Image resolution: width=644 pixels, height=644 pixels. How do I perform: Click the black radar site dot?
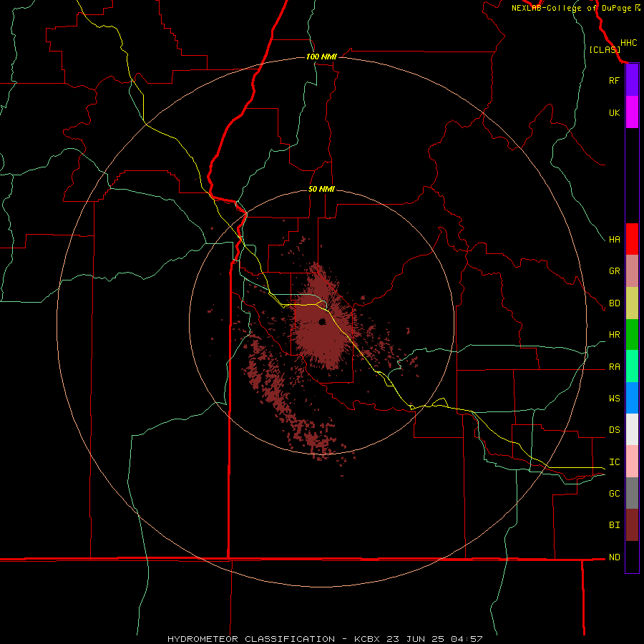pos(322,321)
